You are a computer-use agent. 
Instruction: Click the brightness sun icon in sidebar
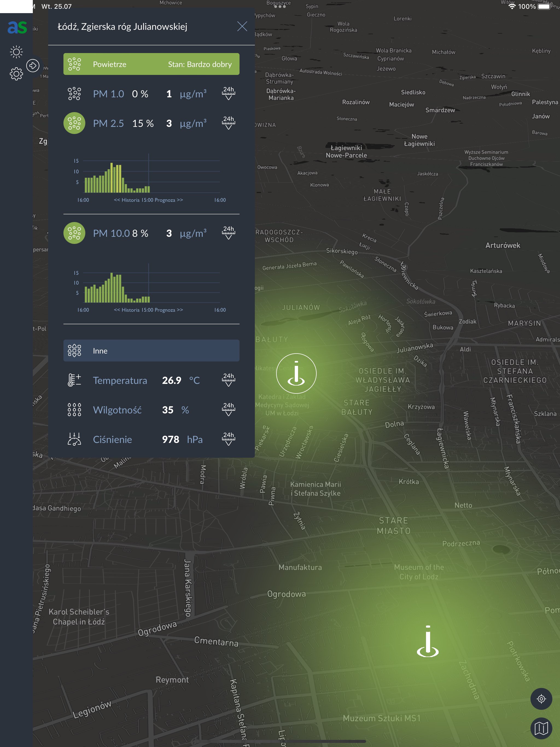(16, 52)
